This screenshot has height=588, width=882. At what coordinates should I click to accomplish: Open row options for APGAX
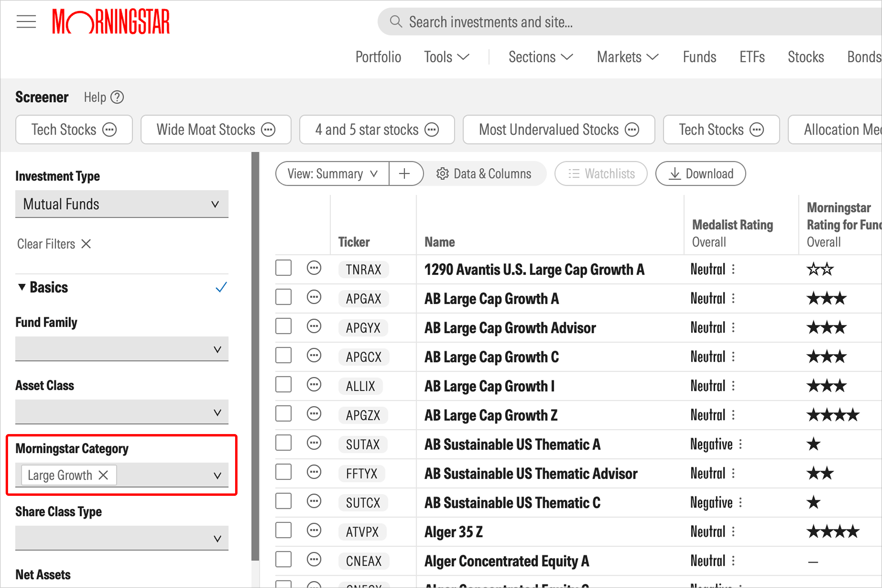(314, 297)
